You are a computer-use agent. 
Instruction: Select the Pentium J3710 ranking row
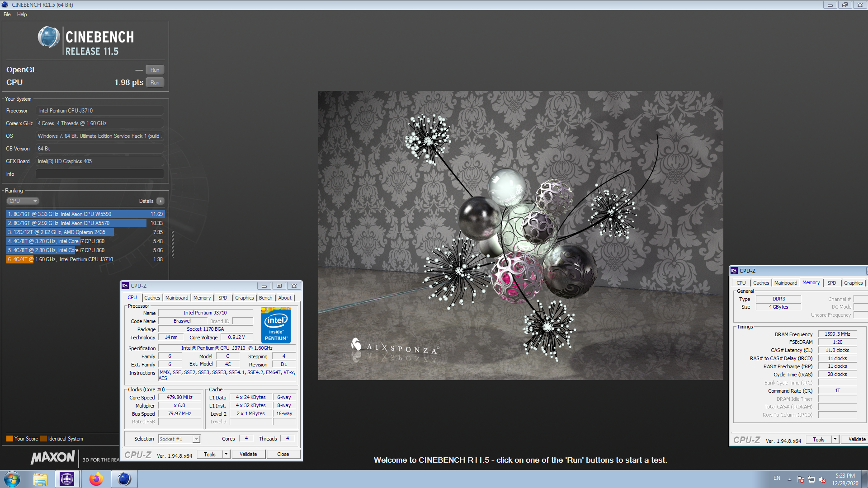tap(85, 259)
